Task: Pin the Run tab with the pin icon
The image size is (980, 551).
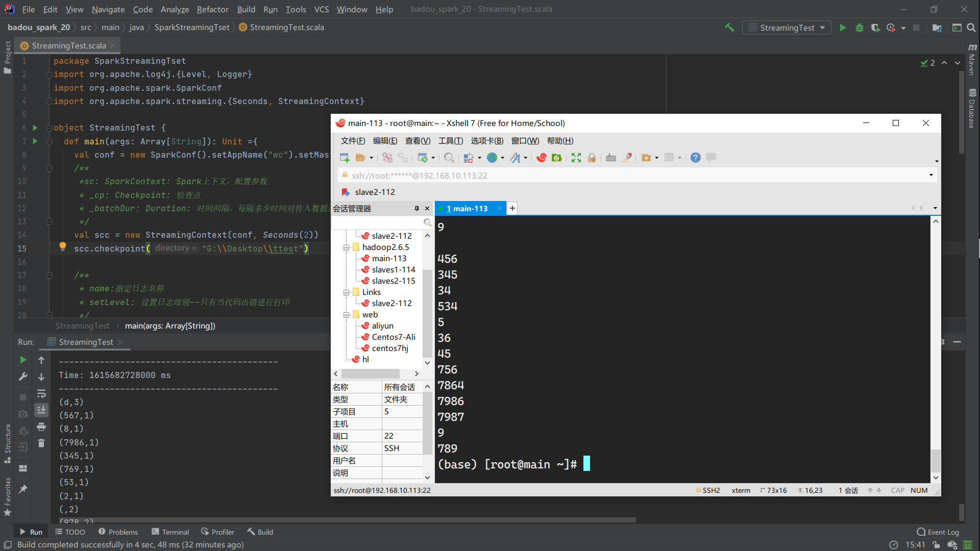Action: click(x=23, y=489)
